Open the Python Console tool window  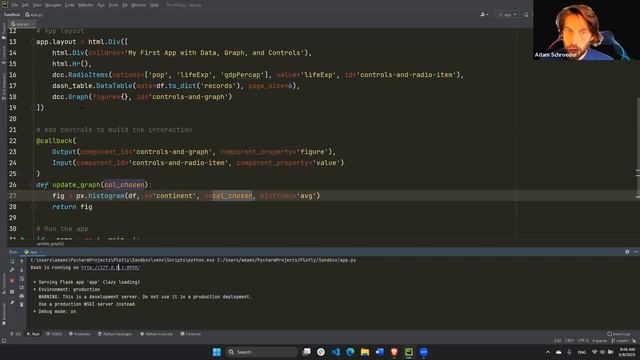click(x=157, y=334)
